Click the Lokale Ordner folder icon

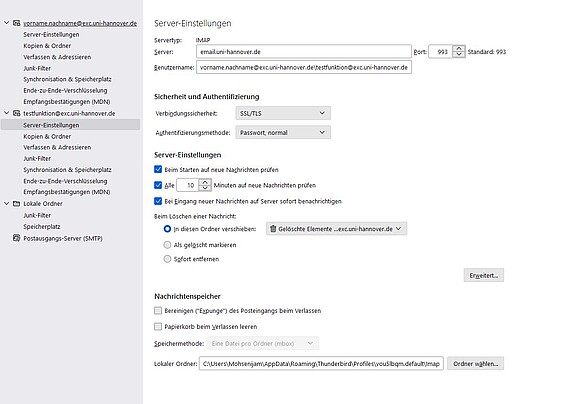[17, 204]
